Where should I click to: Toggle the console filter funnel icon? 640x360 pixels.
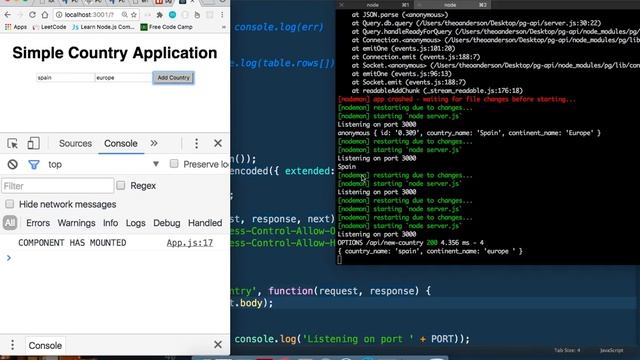[x=34, y=164]
